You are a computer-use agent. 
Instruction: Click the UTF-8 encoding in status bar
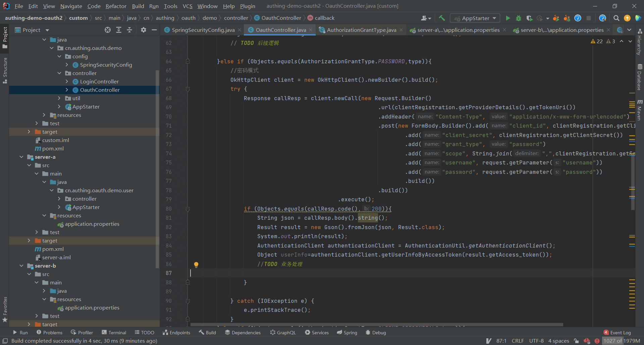point(536,341)
